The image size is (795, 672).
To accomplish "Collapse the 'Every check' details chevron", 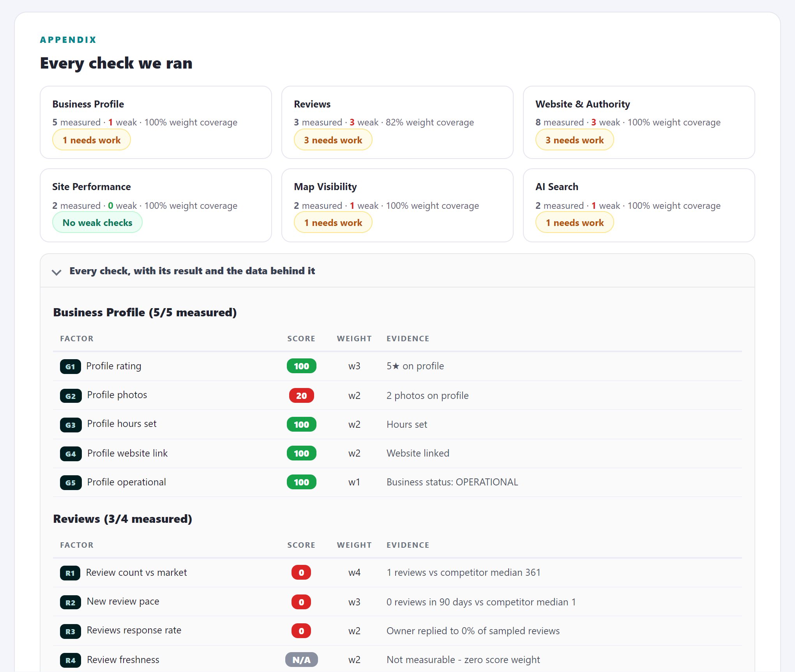I will 57,272.
